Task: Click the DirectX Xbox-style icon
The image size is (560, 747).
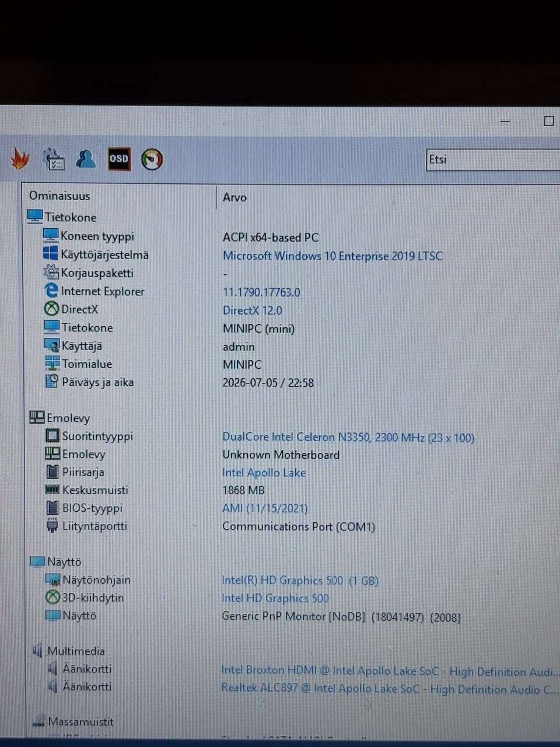Action: [52, 309]
